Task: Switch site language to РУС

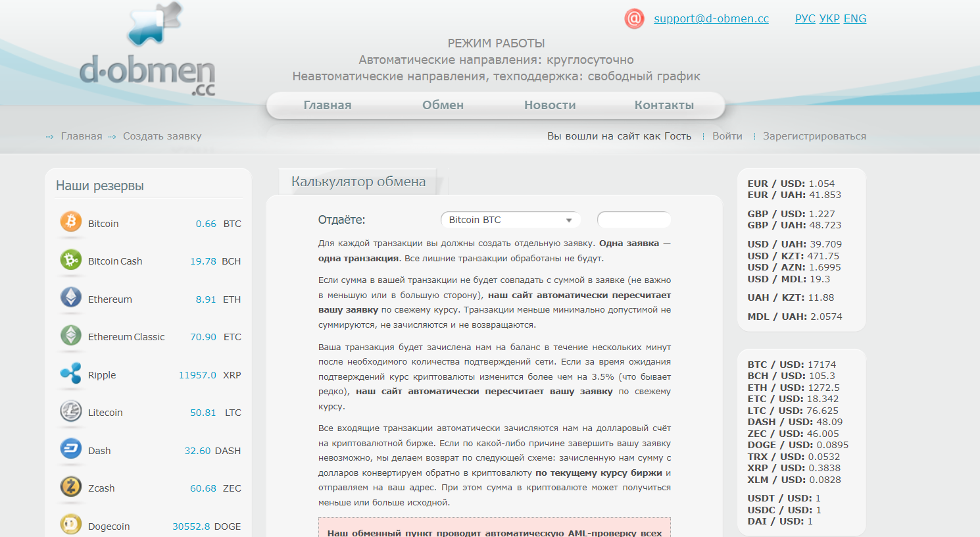Action: pos(805,18)
